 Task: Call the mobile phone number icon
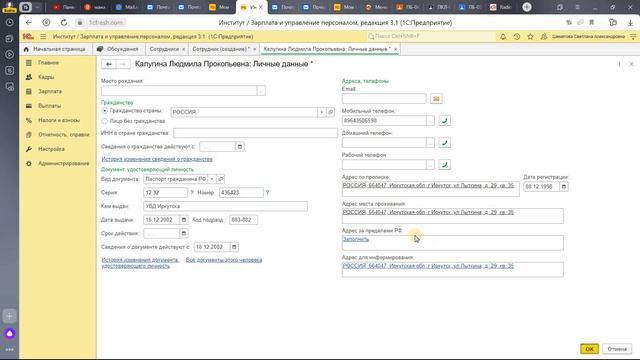pyautogui.click(x=444, y=121)
